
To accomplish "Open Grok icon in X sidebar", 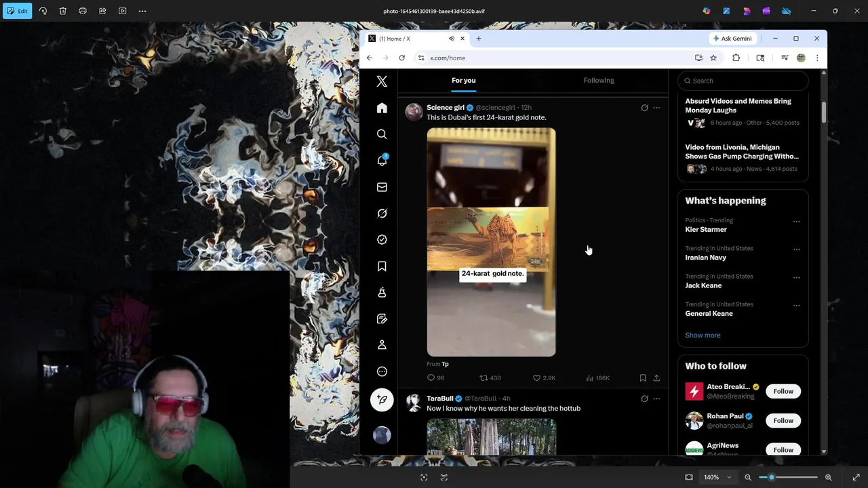I will 382,213.
